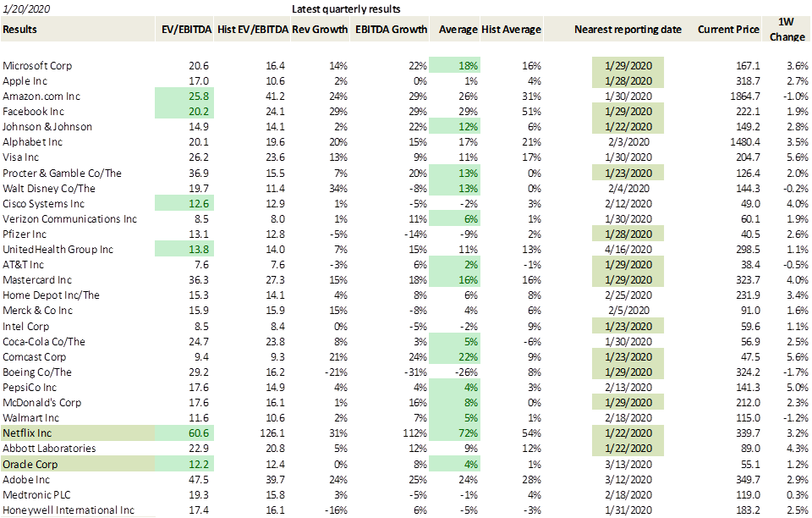Select the 1W Change column header
Image resolution: width=812 pixels, height=518 pixels.
pyautogui.click(x=787, y=29)
